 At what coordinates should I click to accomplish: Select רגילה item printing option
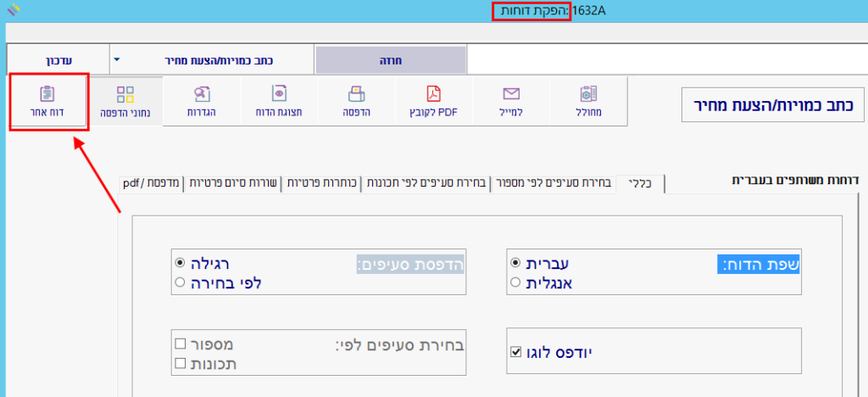(x=179, y=264)
